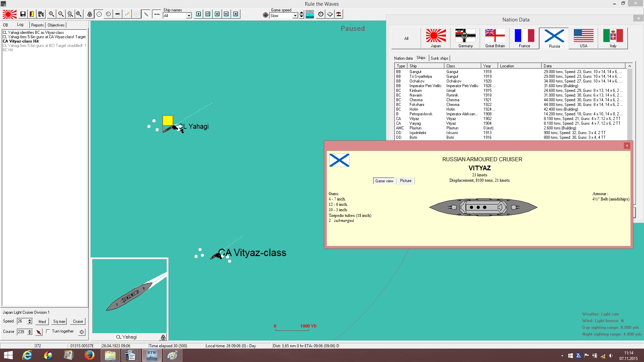Click the fast-forward double arrow button
Image resolution: width=644 pixels, height=362 pixels.
coord(226,14)
